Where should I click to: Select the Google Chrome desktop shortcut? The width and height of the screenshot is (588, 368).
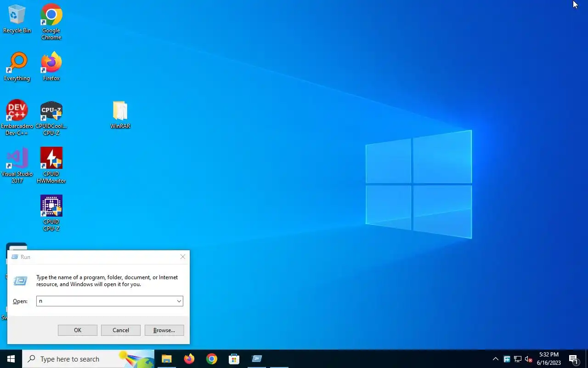51,22
